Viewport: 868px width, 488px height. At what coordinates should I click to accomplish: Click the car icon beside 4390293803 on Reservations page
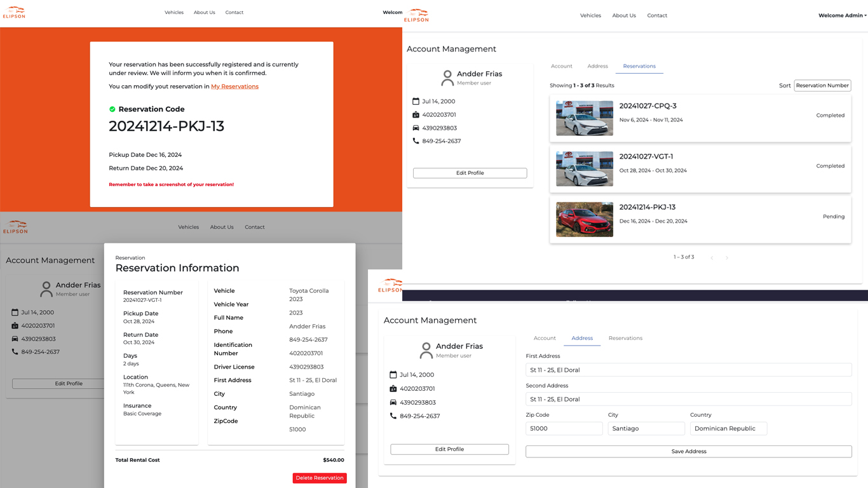416,128
